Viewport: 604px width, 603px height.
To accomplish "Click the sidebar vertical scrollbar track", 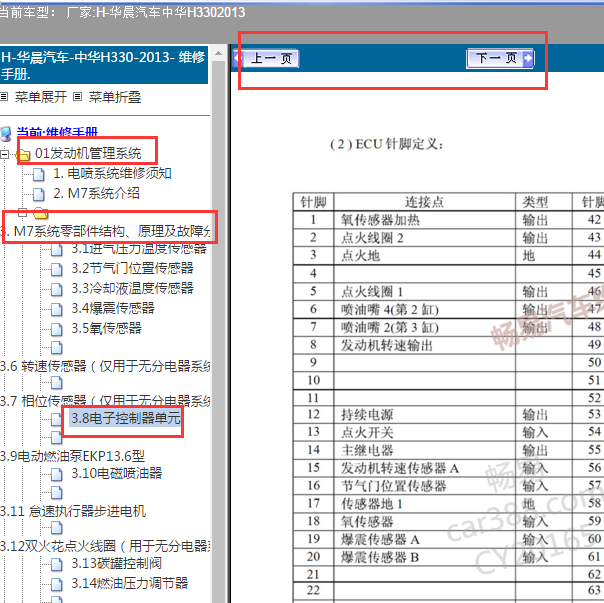I will click(219, 331).
